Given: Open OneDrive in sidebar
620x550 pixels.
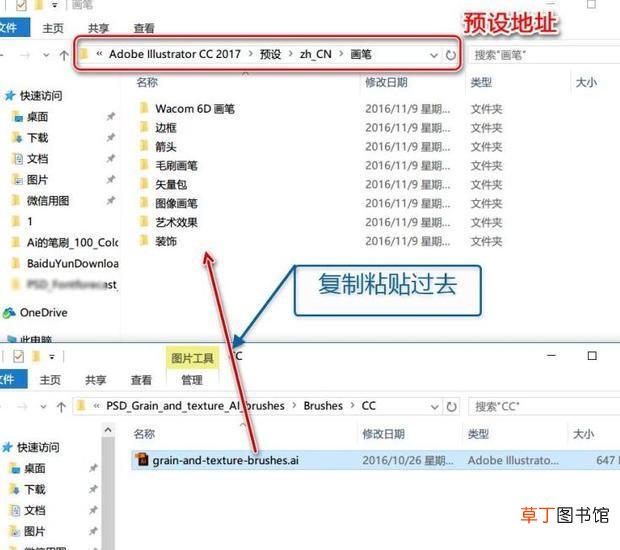Looking at the screenshot, I should click(x=43, y=313).
